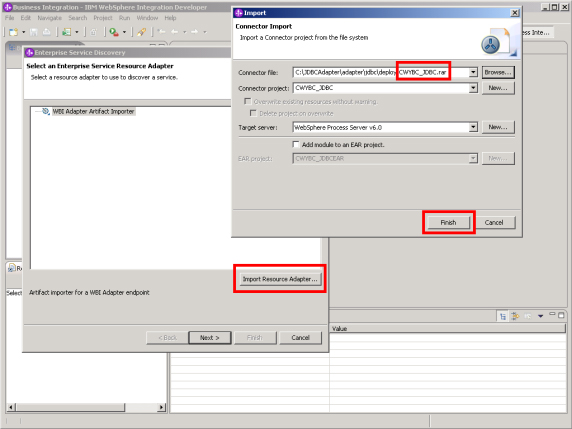Click the Import dialog title bar icon
The image size is (572, 429).
point(239,13)
